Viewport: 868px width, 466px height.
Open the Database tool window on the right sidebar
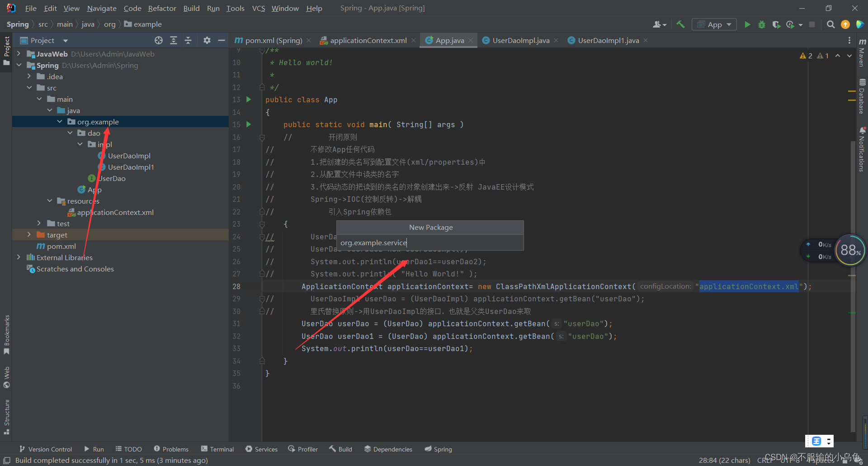(862, 96)
